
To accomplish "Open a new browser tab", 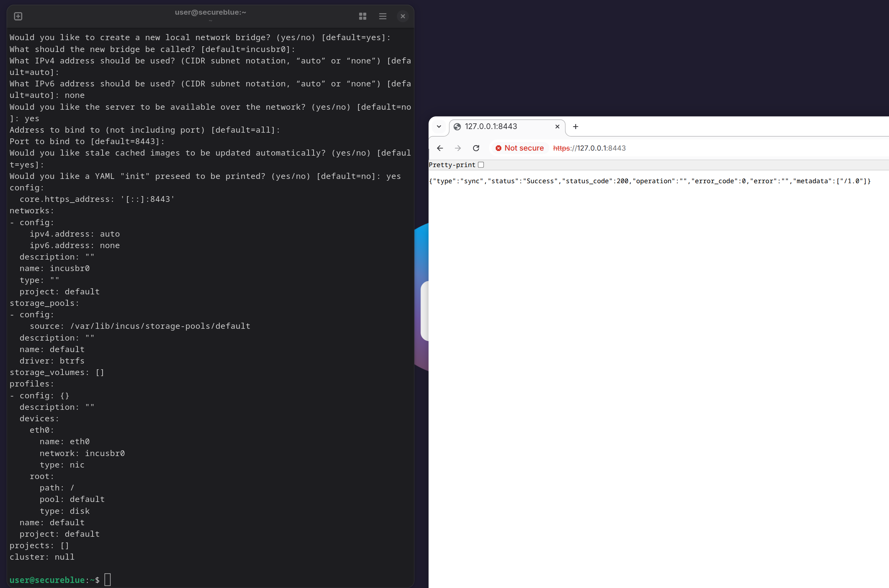I will pyautogui.click(x=575, y=127).
